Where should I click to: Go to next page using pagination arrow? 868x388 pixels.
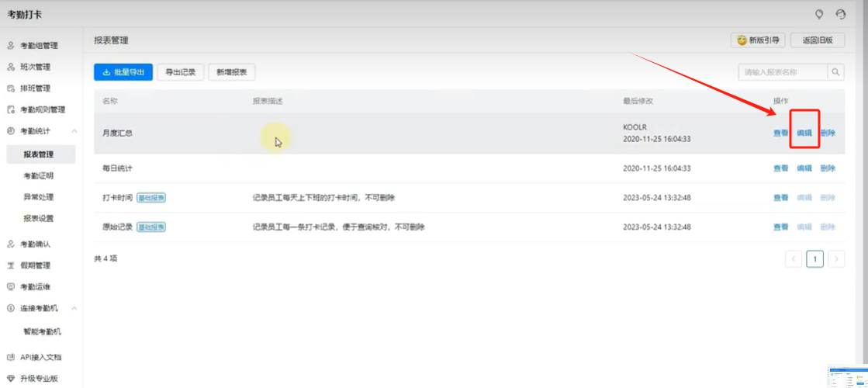(x=836, y=259)
